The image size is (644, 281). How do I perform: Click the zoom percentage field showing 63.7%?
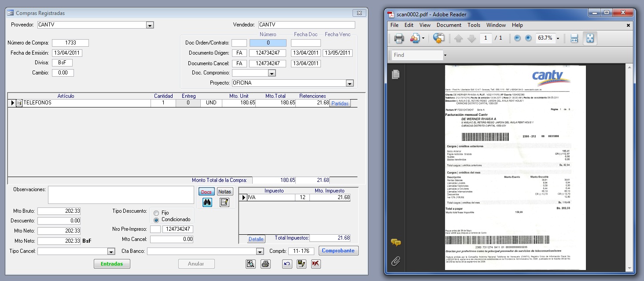545,38
